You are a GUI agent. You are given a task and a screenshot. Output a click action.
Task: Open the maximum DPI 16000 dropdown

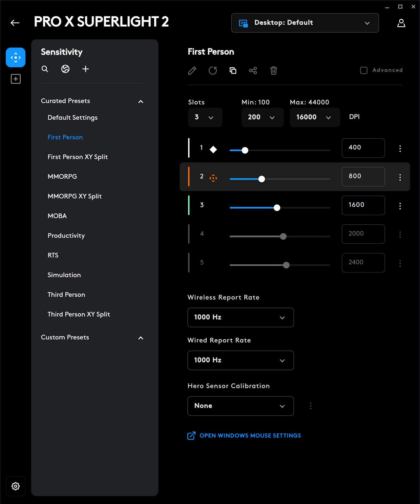point(315,117)
